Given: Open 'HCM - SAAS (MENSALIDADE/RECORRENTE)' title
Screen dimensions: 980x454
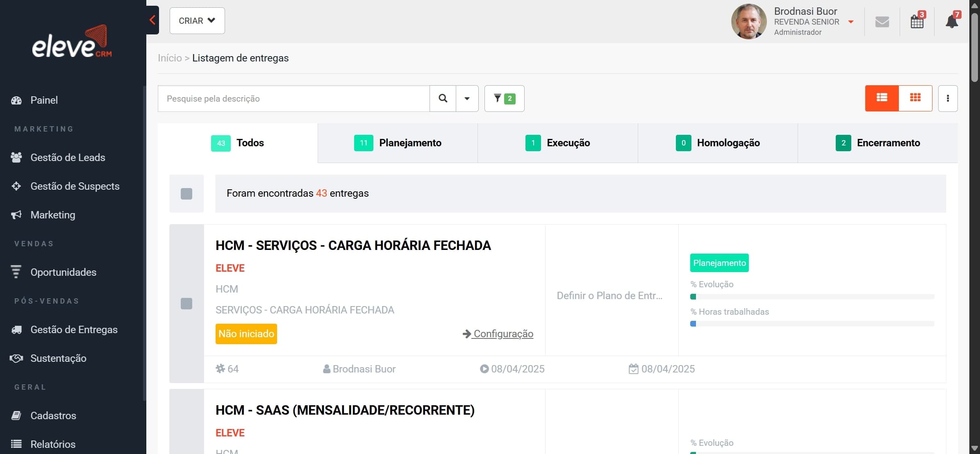Looking at the screenshot, I should pos(345,410).
